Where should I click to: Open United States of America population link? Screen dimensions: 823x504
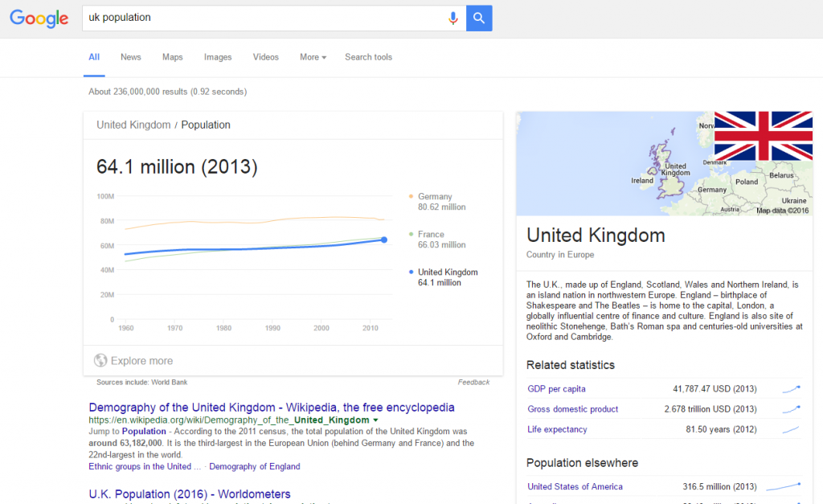coord(575,486)
